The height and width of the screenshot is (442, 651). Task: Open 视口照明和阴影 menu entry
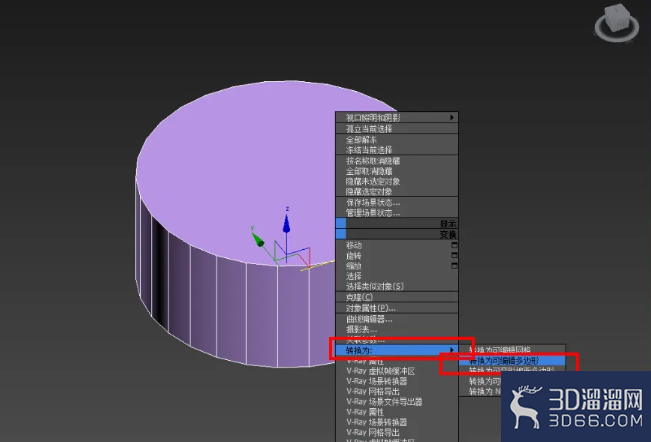(397, 118)
